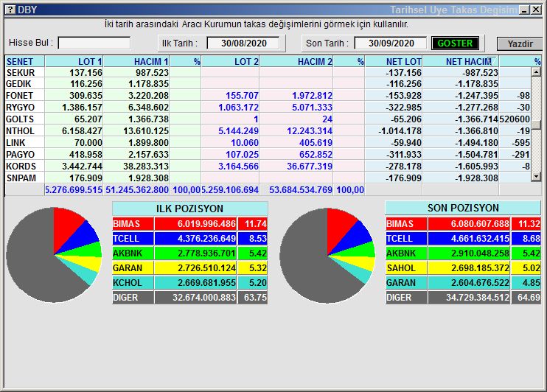
Task: Click the table scrollbar thumb
Action: click(x=536, y=124)
